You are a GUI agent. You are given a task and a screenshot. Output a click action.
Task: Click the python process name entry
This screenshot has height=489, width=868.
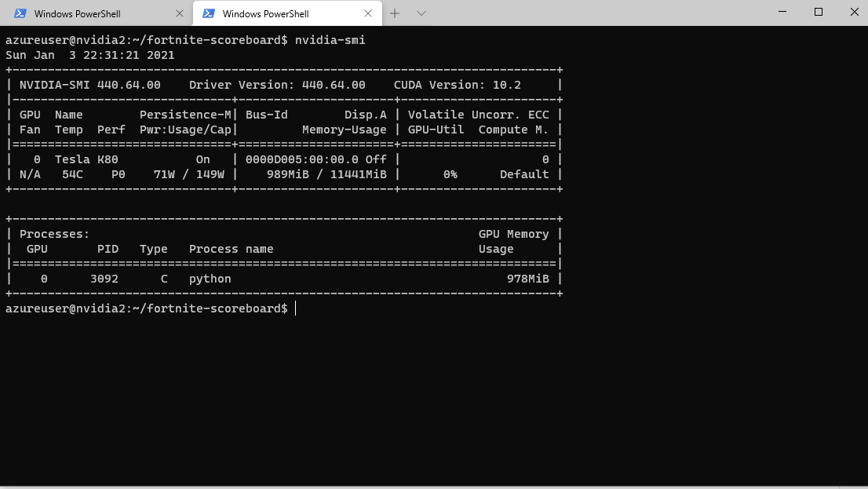click(210, 279)
